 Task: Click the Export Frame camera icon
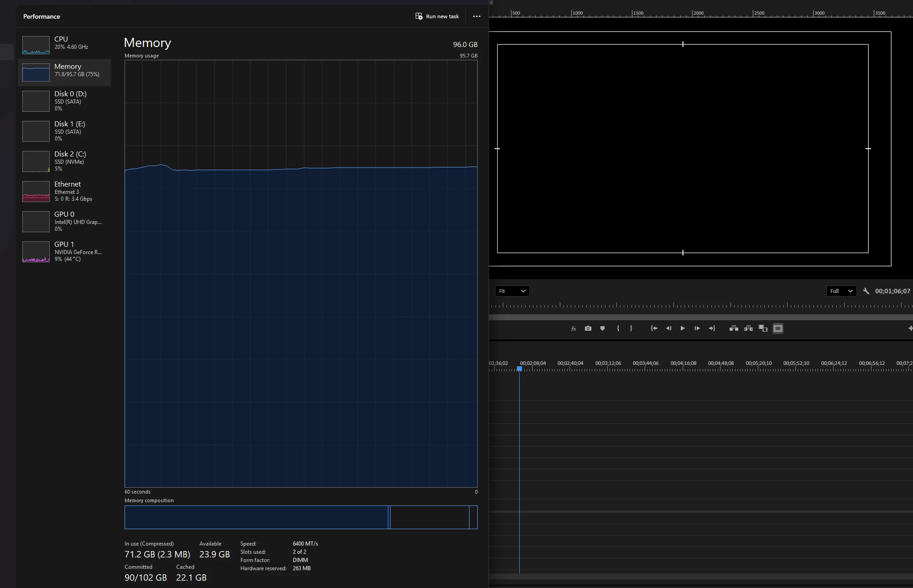coord(588,328)
